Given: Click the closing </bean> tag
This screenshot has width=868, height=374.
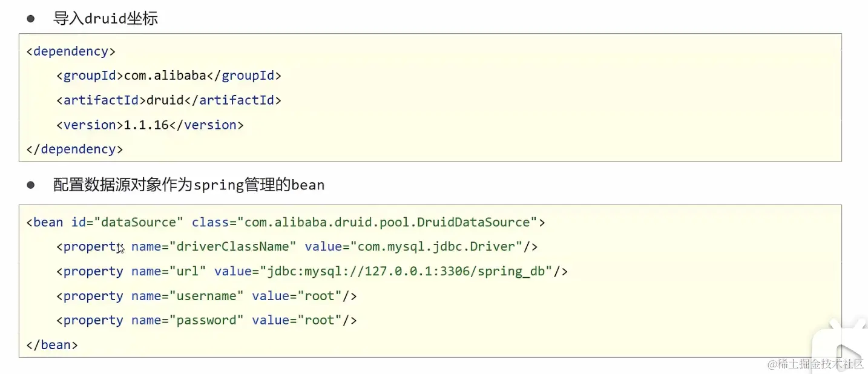Looking at the screenshot, I should tap(52, 345).
